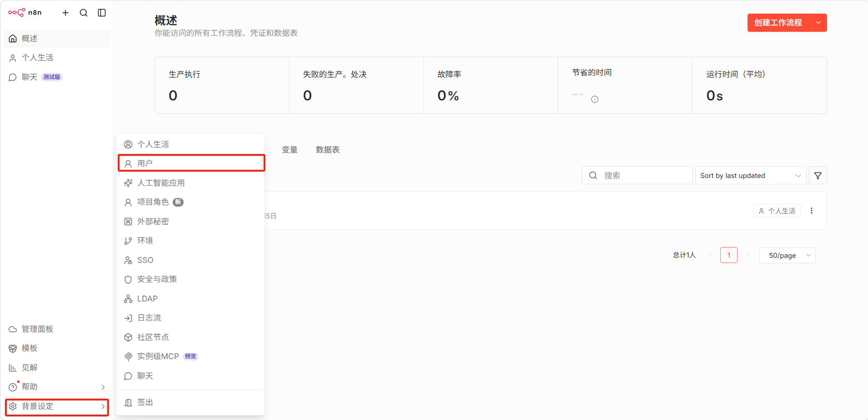Select 日志流 in the popup menu
Viewport: 868px width, 420px height.
[x=191, y=318]
